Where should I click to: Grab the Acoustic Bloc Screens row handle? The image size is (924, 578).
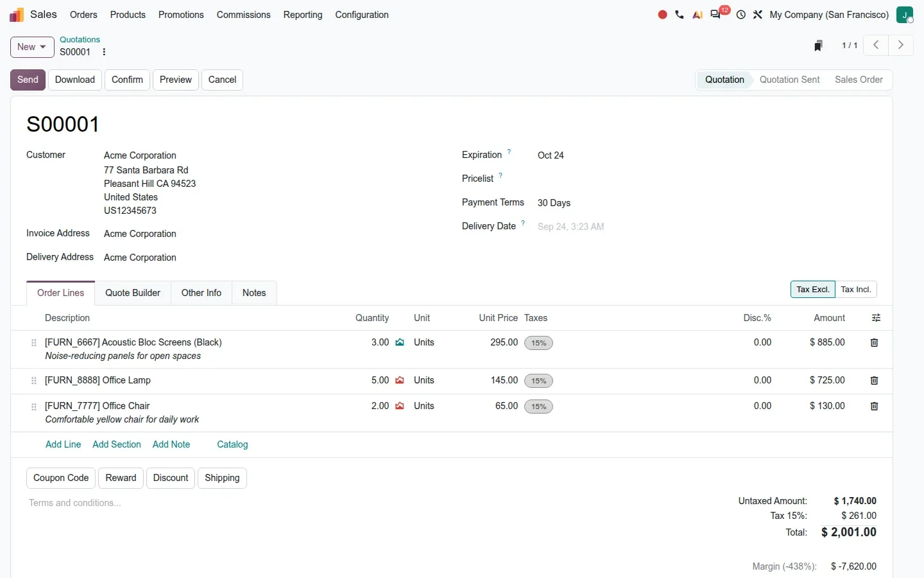point(34,343)
